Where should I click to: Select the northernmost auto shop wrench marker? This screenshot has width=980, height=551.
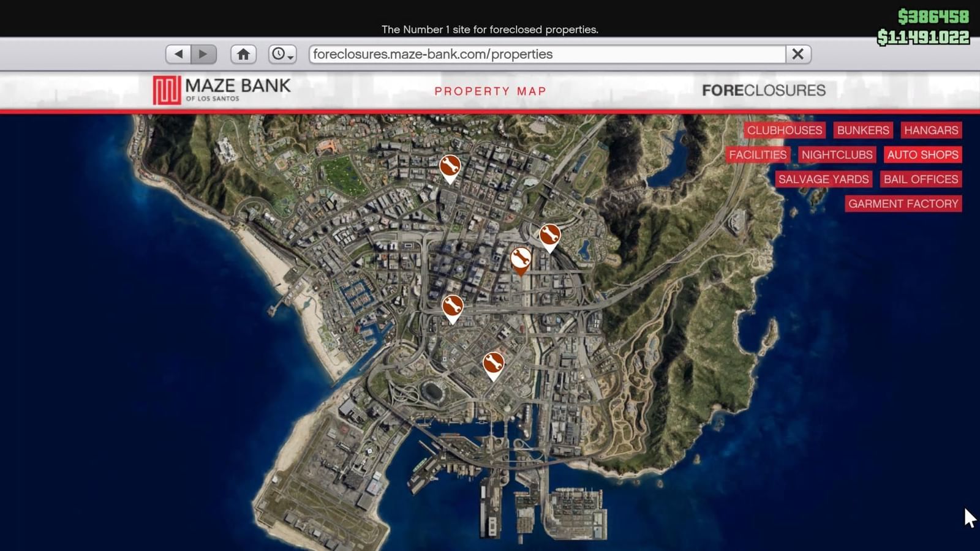click(x=449, y=165)
